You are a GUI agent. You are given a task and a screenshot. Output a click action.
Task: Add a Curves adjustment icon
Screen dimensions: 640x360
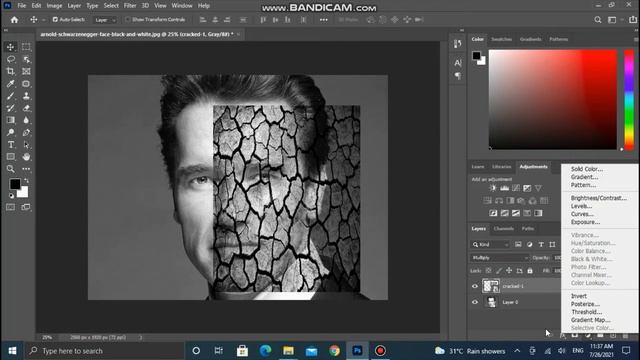(516, 188)
